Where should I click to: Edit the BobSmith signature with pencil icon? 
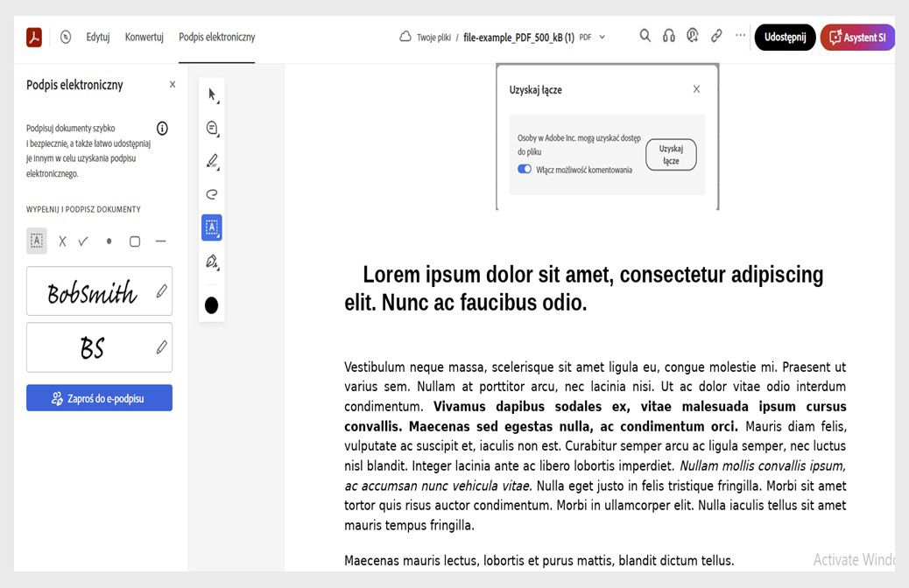(161, 291)
